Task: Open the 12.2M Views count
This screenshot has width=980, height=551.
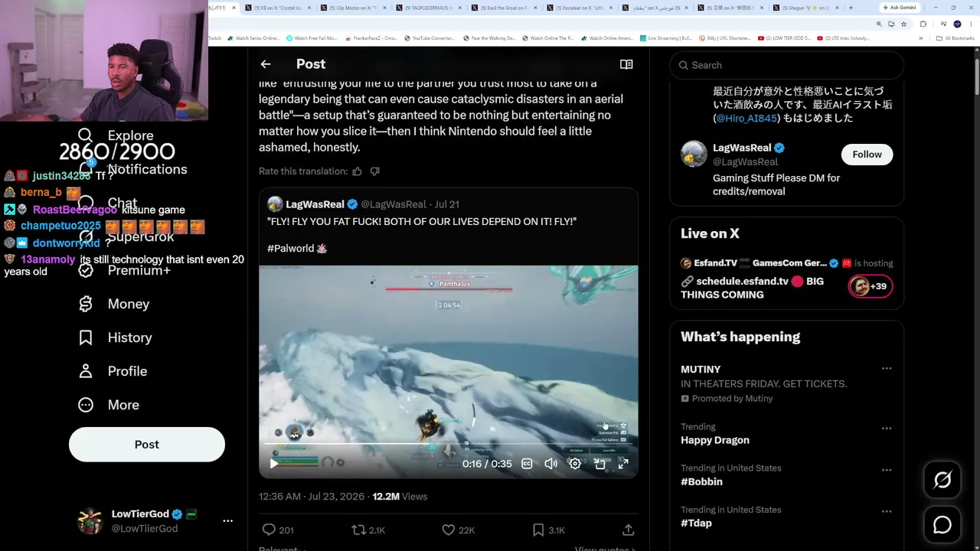Action: click(400, 497)
